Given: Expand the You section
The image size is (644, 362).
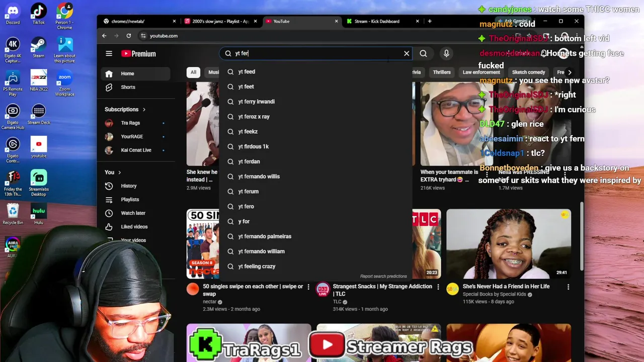Looking at the screenshot, I should click(113, 172).
